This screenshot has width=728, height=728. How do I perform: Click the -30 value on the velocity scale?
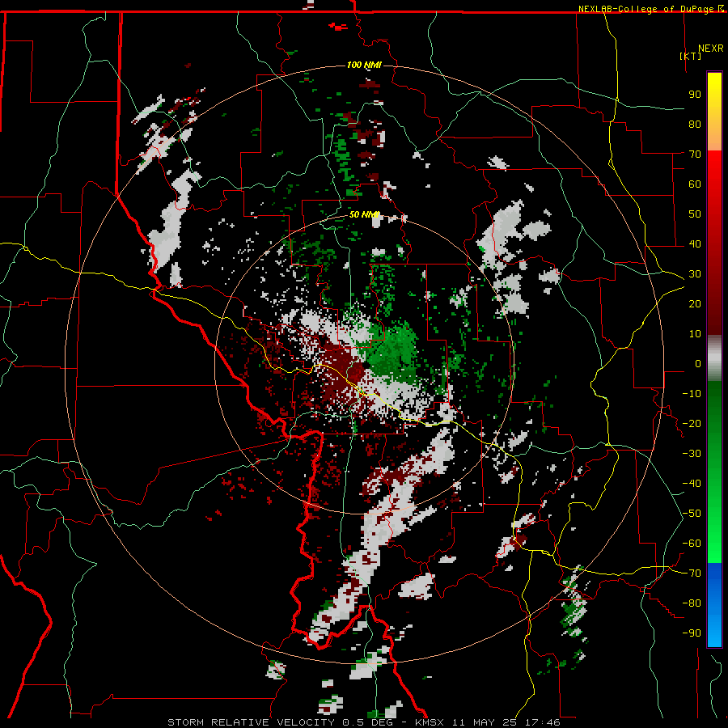pos(692,454)
